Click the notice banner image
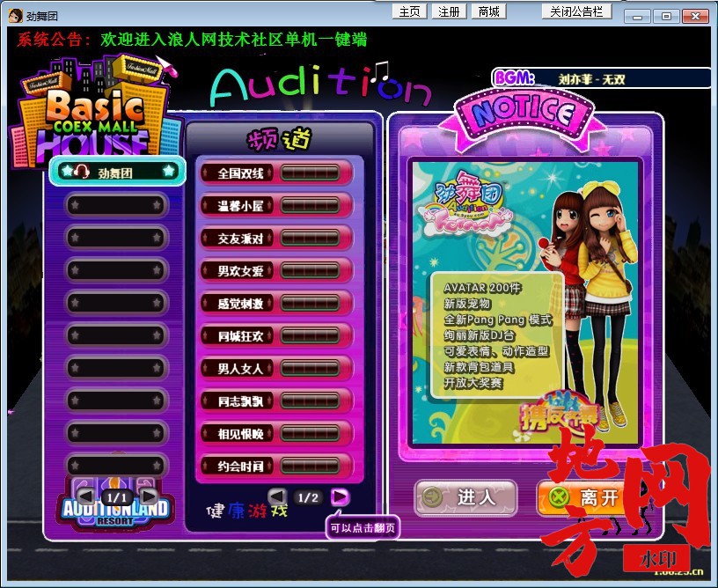718x588 pixels. 525,302
